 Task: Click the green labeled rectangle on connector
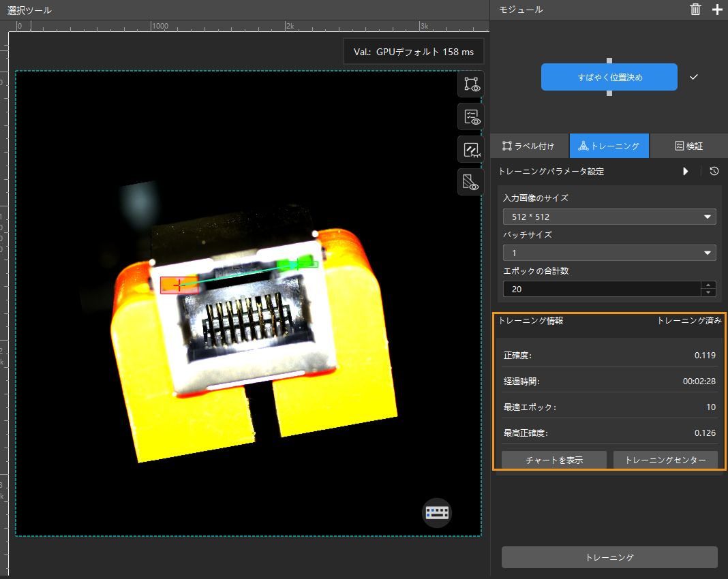pyautogui.click(x=297, y=264)
